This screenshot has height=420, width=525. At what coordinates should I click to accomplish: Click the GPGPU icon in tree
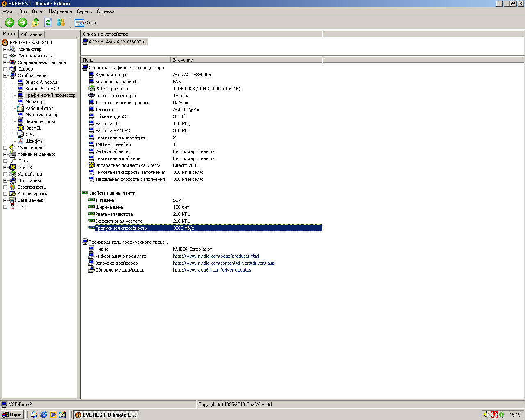21,135
